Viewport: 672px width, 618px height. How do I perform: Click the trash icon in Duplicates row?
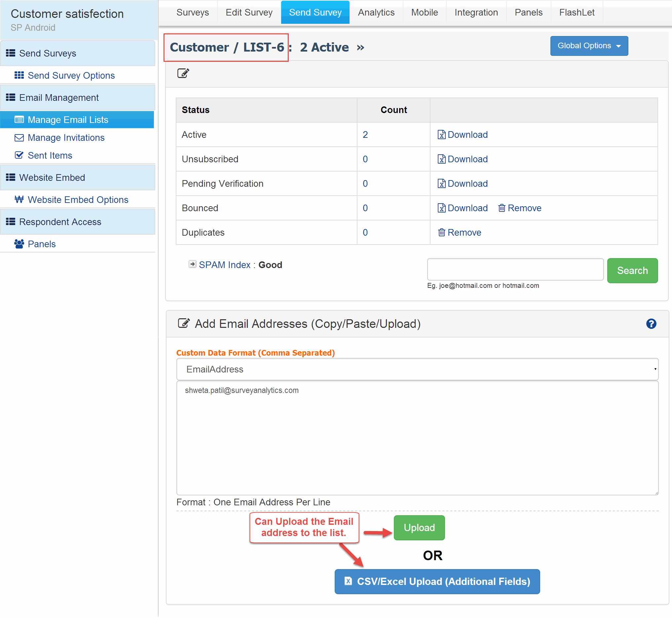pos(441,232)
